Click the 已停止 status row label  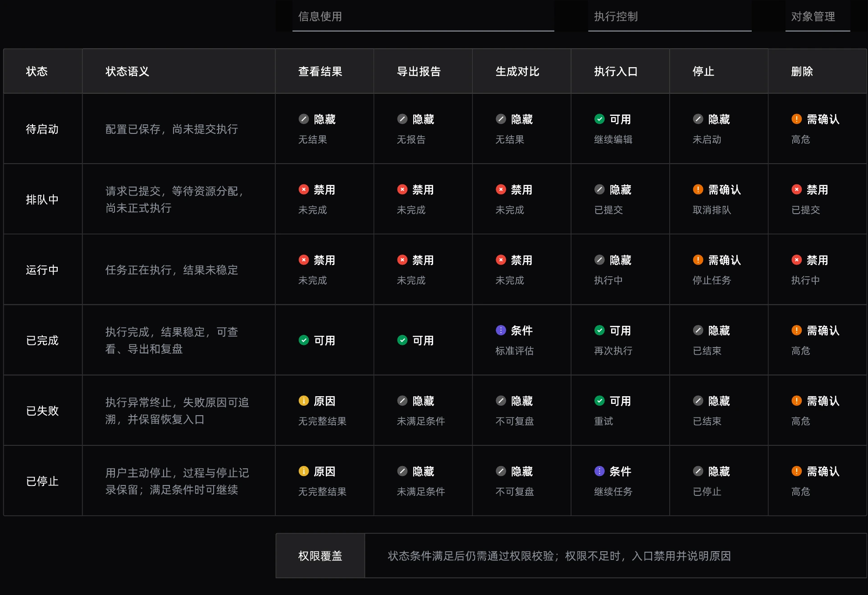tap(42, 481)
